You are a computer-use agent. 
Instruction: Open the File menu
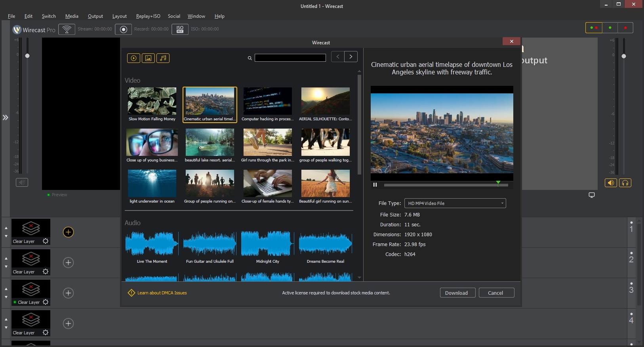(11, 16)
